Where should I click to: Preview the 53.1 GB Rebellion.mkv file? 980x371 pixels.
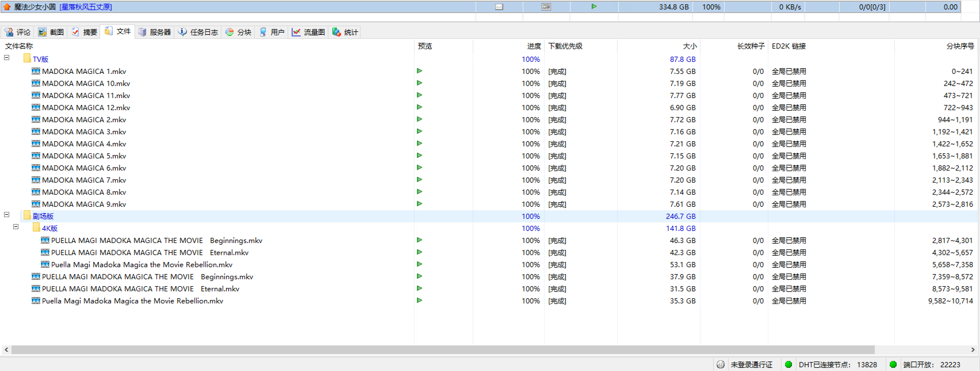419,265
